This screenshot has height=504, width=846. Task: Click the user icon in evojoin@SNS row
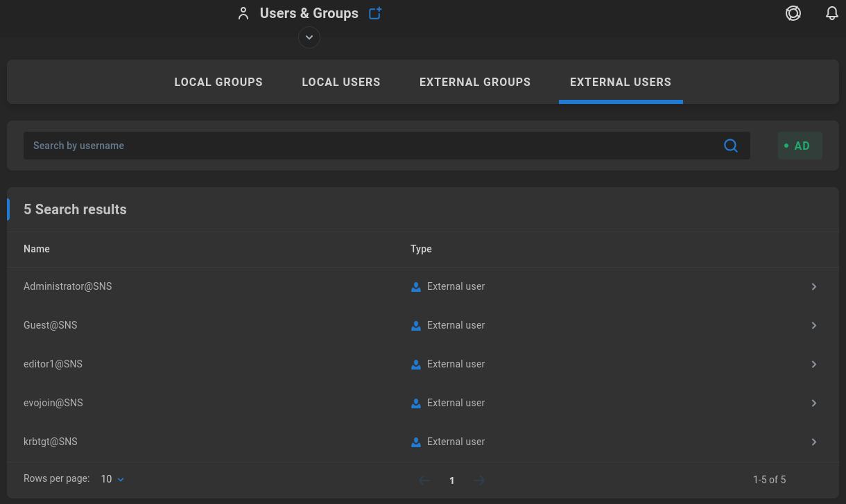click(416, 403)
